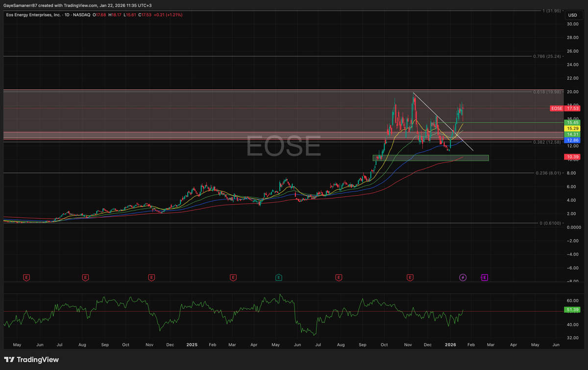Screen dimensions: 588x370
Task: Click the red earnings E icon below May 2024
Action: [x=26, y=277]
